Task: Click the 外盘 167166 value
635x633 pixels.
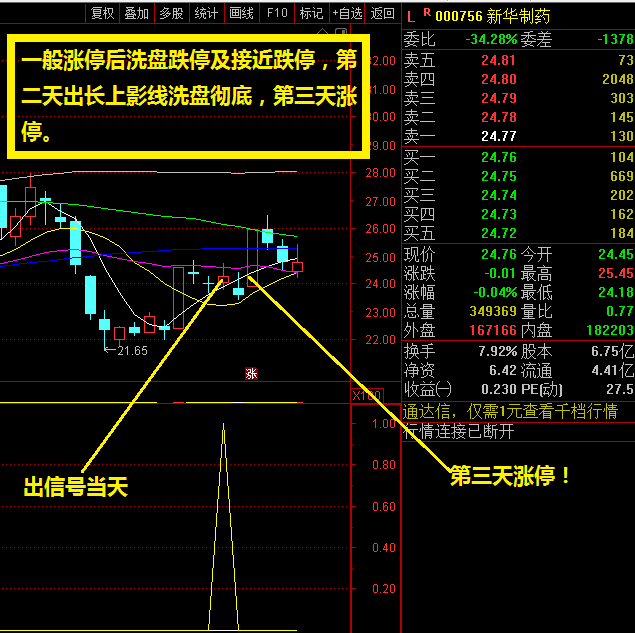Action: pyautogui.click(x=493, y=330)
